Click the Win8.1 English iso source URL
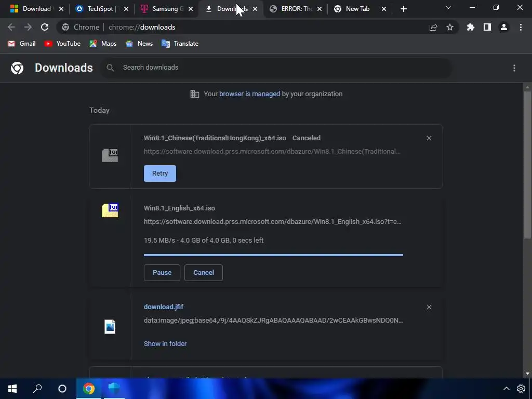Image resolution: width=532 pixels, height=399 pixels. click(x=272, y=221)
